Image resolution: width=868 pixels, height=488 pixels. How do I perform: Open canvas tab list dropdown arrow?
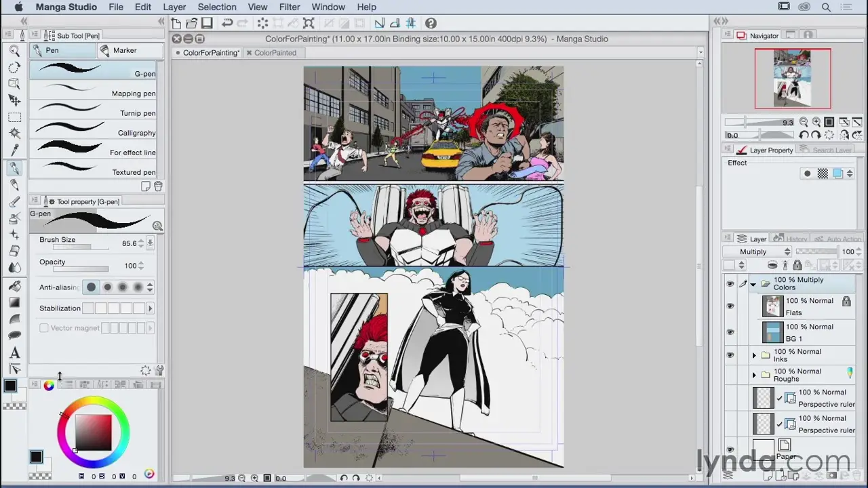tap(701, 53)
